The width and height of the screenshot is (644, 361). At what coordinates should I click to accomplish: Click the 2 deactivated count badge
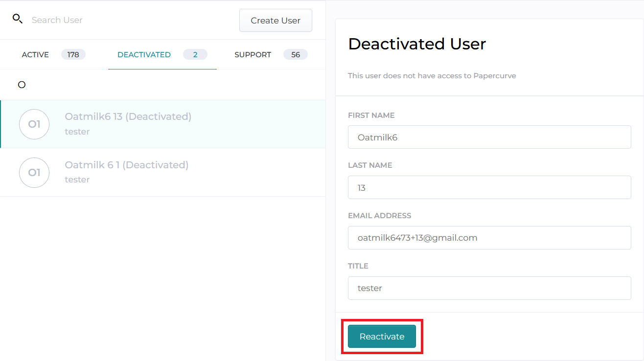(x=195, y=54)
